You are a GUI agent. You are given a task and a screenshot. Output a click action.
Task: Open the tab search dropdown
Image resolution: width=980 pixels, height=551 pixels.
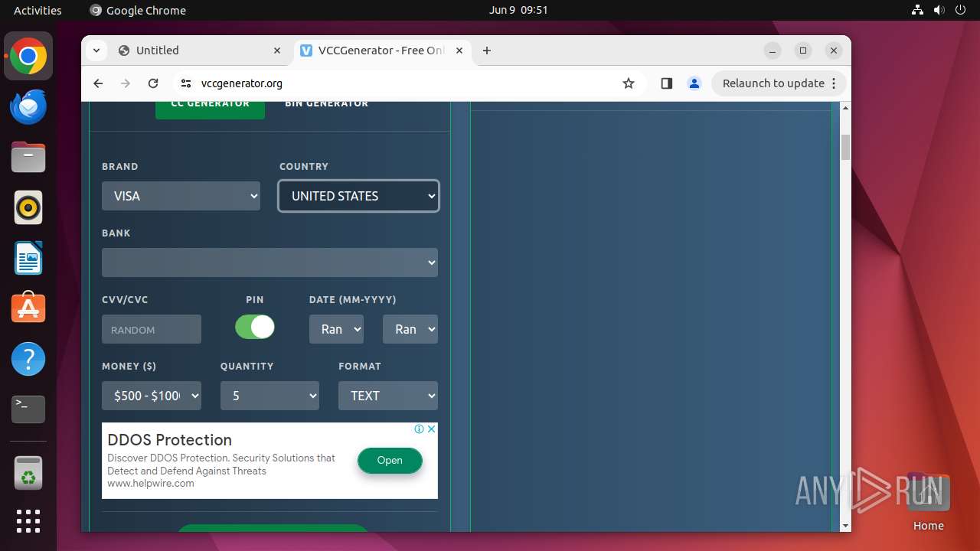click(96, 51)
